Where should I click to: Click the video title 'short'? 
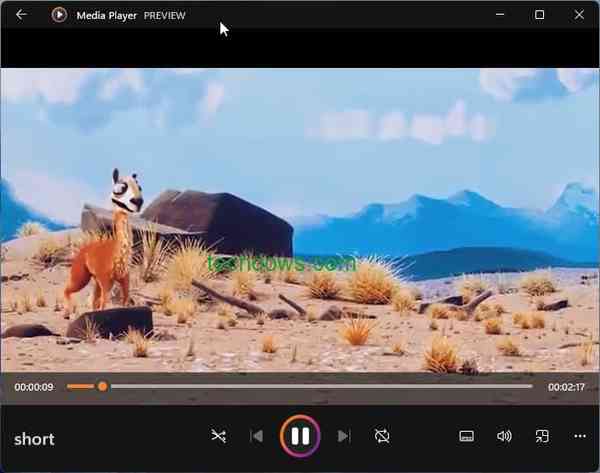[34, 439]
